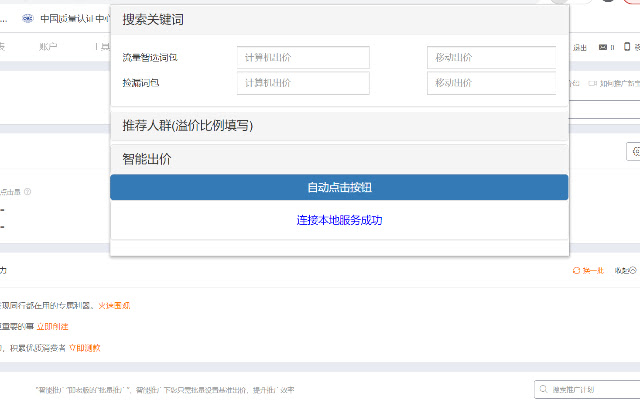Open the 中国质量认证中心 bookmark
This screenshot has height=400, width=640.
pyautogui.click(x=66, y=19)
